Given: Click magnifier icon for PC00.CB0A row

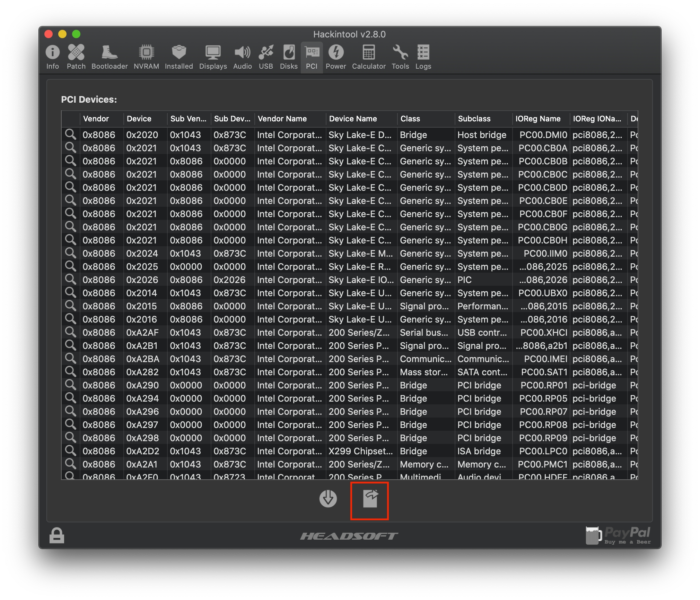Looking at the screenshot, I should (x=71, y=148).
